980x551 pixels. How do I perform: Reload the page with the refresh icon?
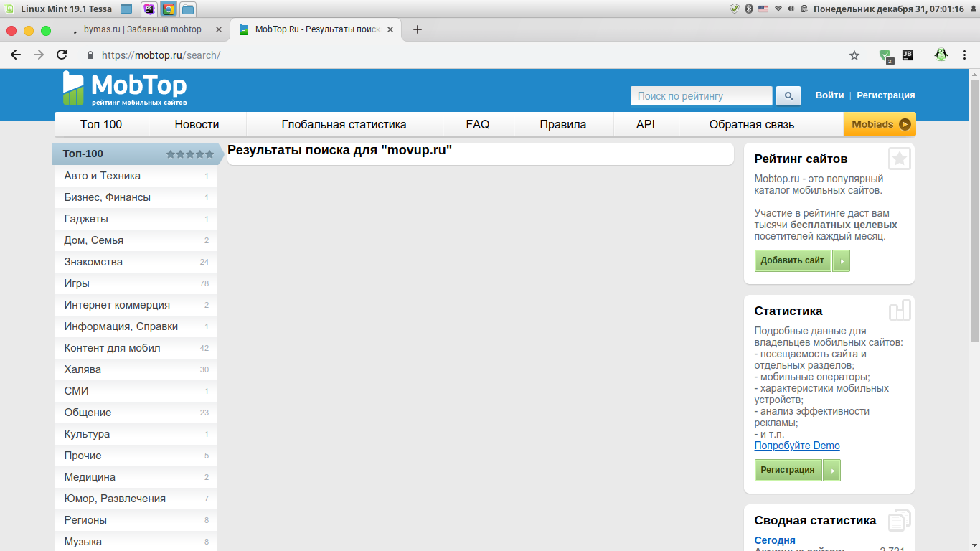tap(62, 55)
